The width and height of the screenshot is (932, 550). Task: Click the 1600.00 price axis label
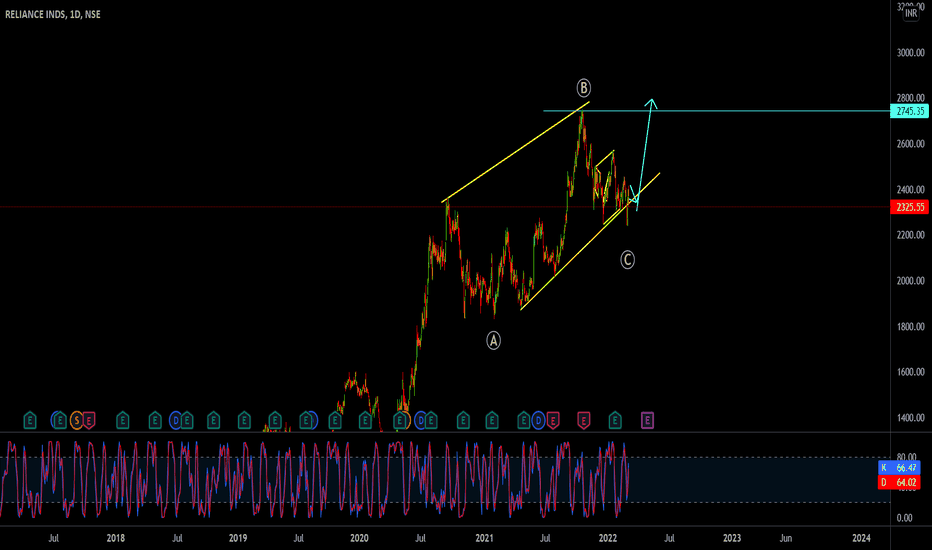[911, 372]
